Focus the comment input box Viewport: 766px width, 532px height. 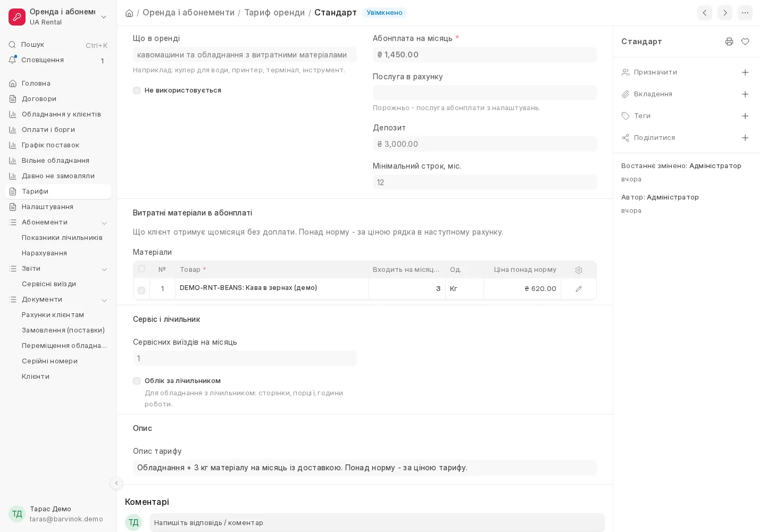point(377,523)
